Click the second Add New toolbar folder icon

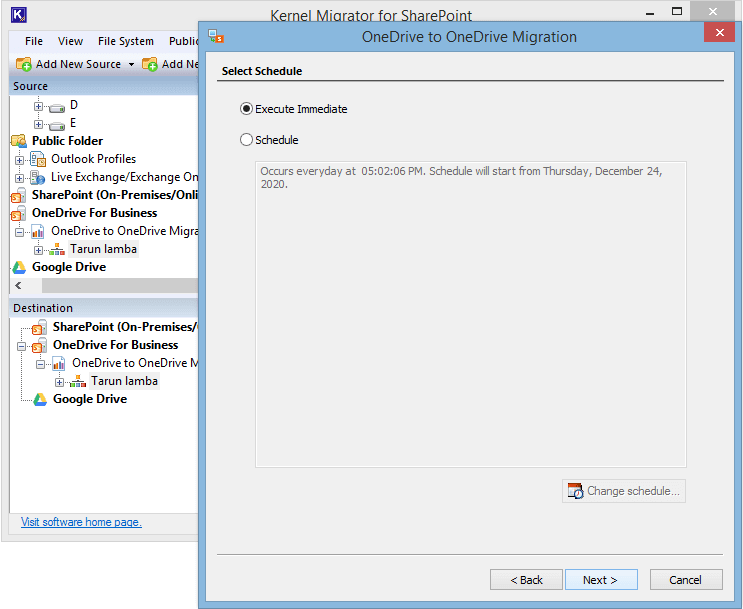150,64
